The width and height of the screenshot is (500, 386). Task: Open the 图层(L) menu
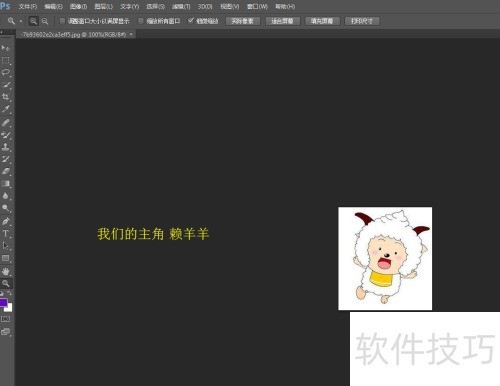pyautogui.click(x=104, y=7)
